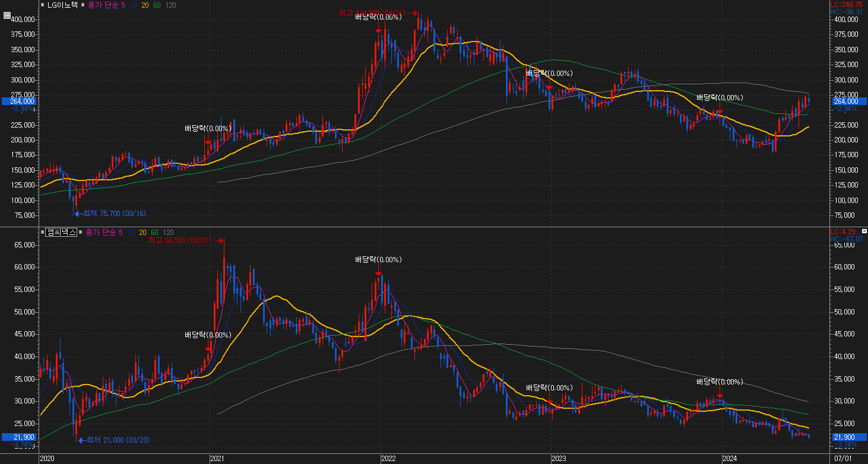This screenshot has width=868, height=464.
Task: Click the 2022 year label on time axis
Action: (x=389, y=459)
